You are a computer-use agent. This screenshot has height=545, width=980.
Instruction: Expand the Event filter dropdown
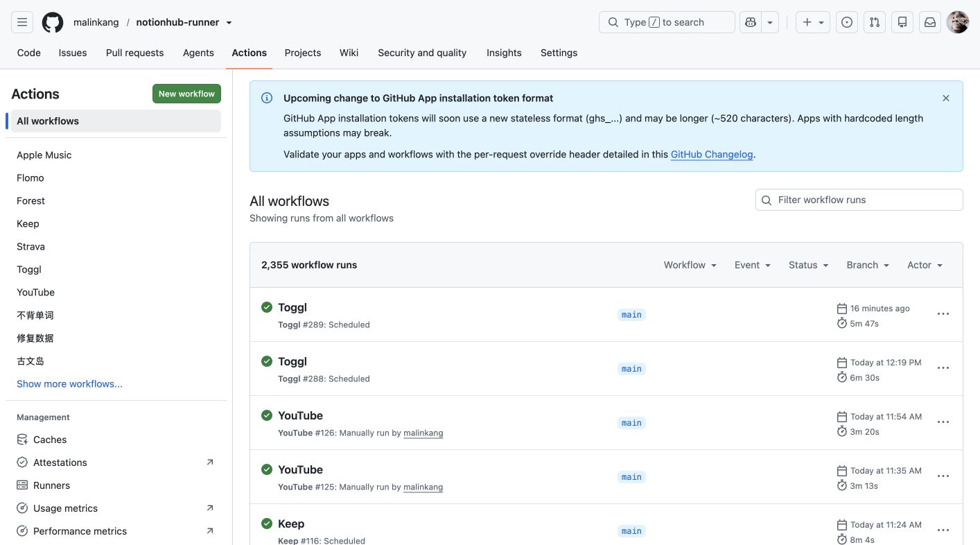coord(753,265)
